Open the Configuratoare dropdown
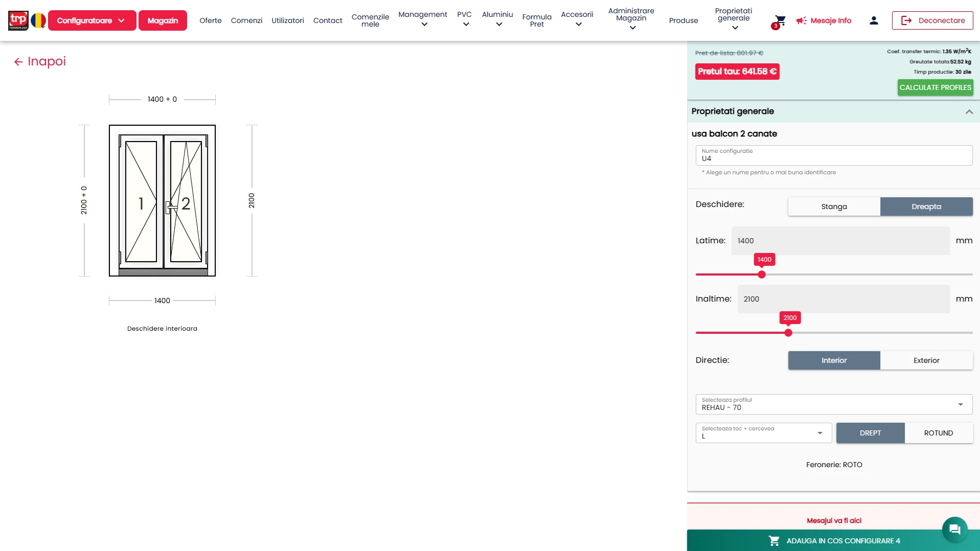Screen dimensions: 980x551 [92, 20]
